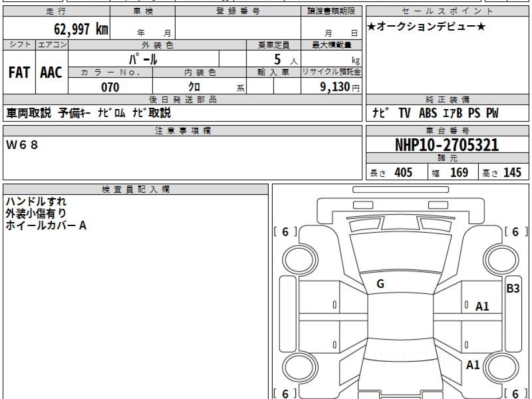Click the ABS equipment entry
The image size is (532, 399).
click(428, 113)
